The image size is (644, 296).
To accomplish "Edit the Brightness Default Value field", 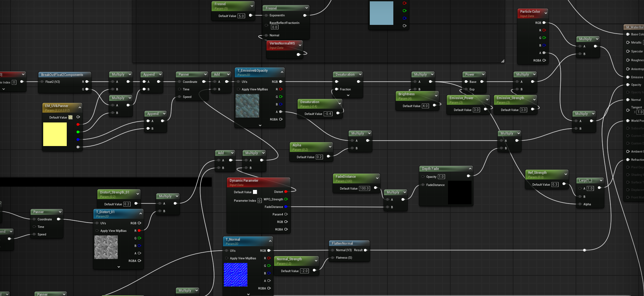I will tap(425, 106).
